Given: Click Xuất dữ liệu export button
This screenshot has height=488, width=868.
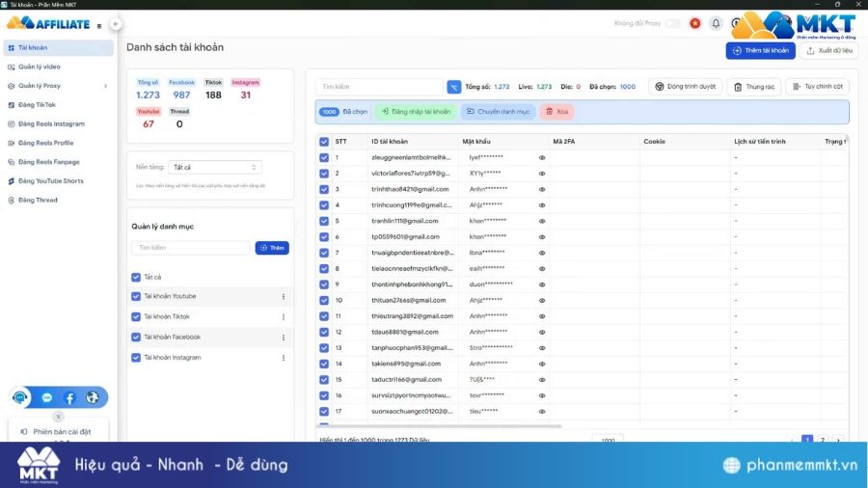Looking at the screenshot, I should tap(828, 50).
